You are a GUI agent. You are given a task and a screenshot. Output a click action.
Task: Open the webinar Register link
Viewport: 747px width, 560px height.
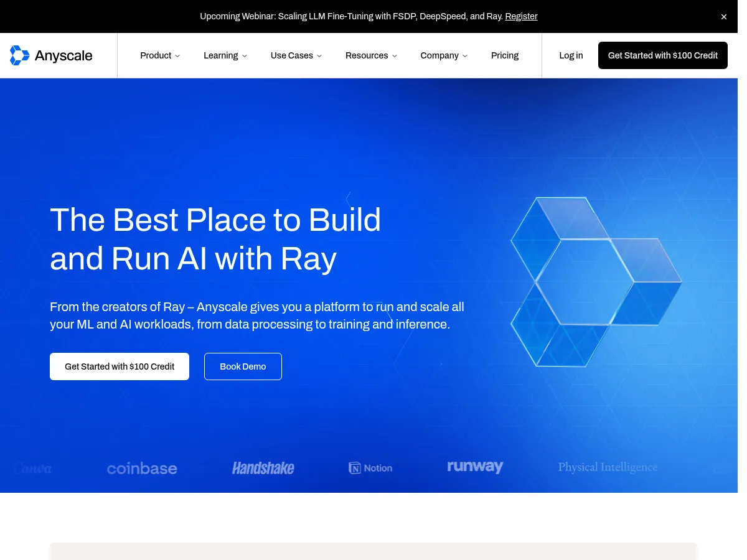pos(521,16)
